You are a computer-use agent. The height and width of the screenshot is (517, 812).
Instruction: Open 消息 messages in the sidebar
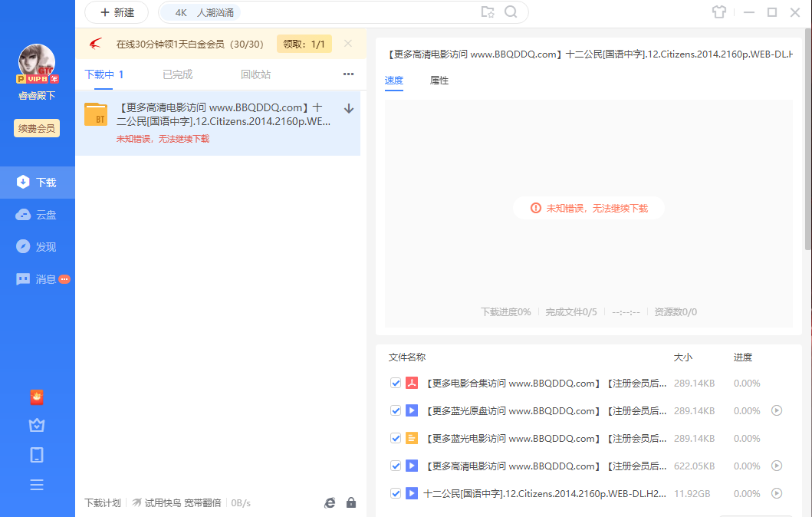(37, 278)
